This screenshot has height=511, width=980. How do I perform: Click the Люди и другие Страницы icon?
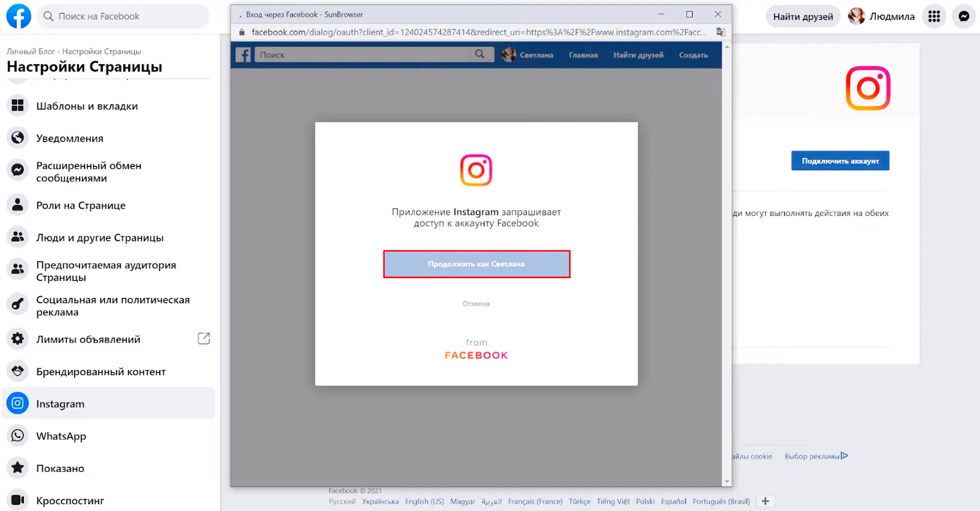pyautogui.click(x=18, y=237)
